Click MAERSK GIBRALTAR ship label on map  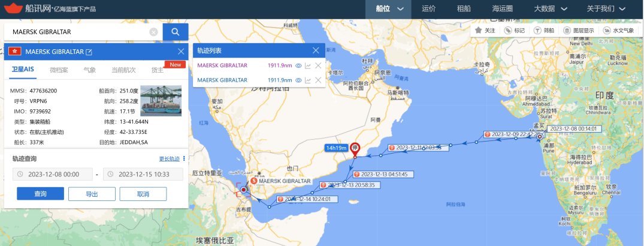tap(281, 181)
